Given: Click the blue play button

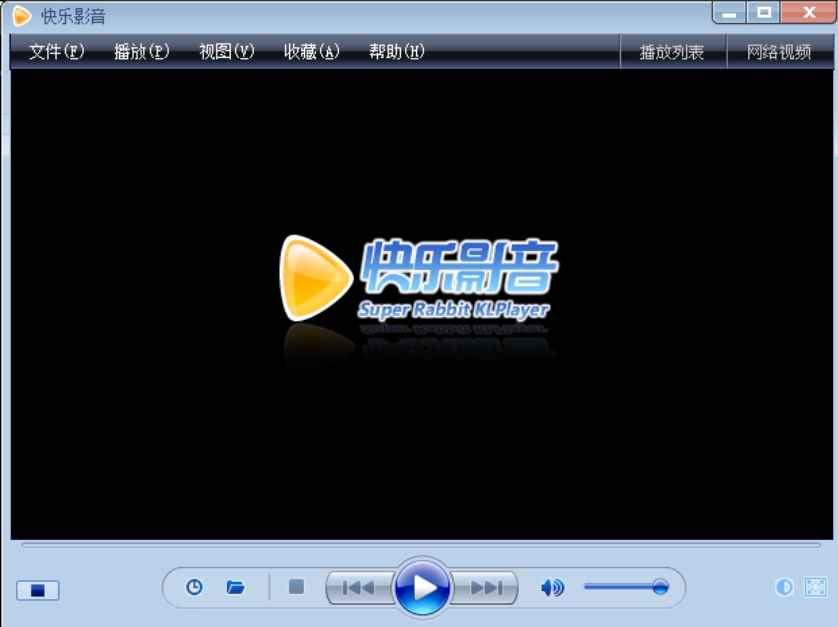Looking at the screenshot, I should point(422,587).
